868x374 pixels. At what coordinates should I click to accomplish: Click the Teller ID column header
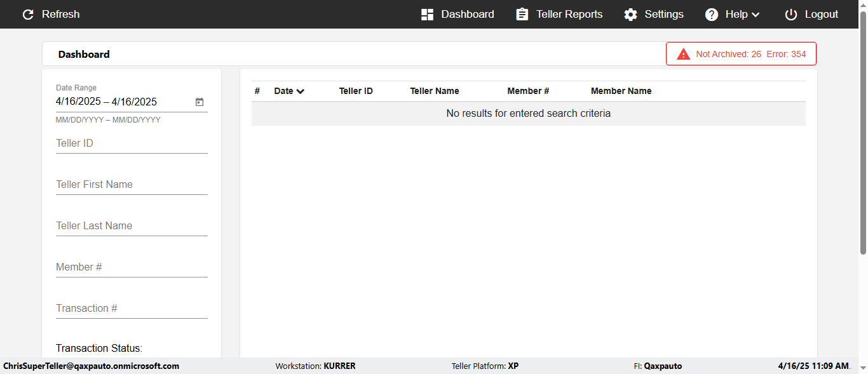[x=356, y=91]
